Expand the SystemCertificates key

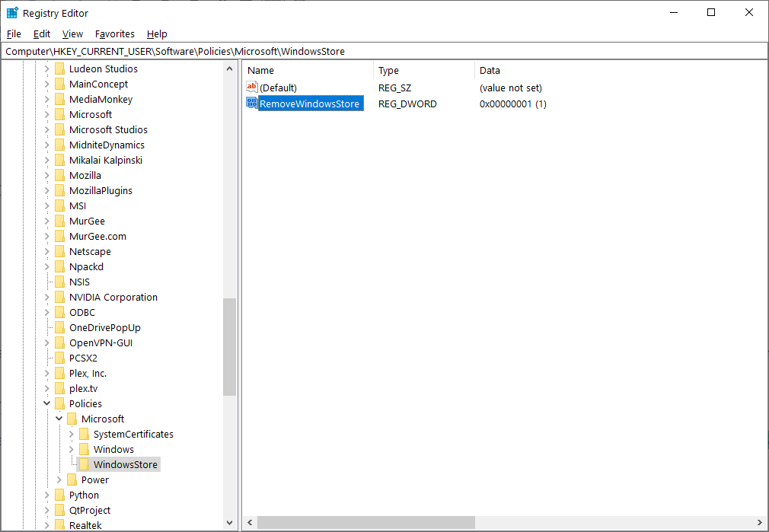[x=72, y=434]
